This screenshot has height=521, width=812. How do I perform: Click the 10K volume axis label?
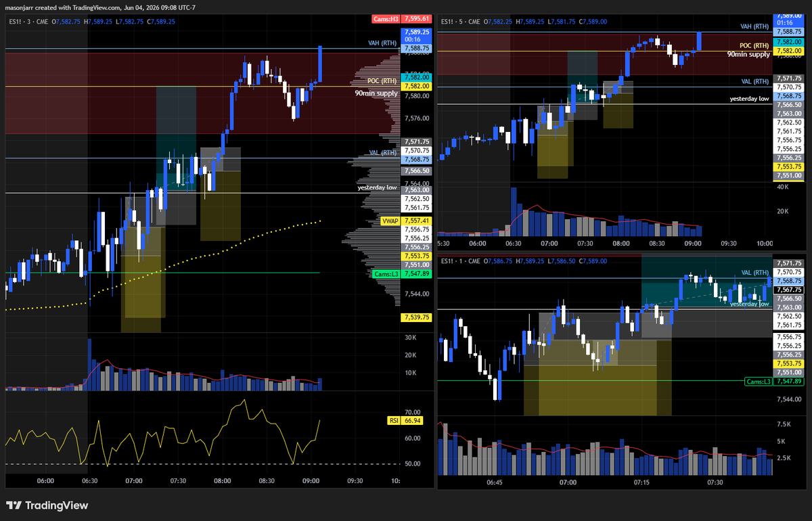click(410, 373)
